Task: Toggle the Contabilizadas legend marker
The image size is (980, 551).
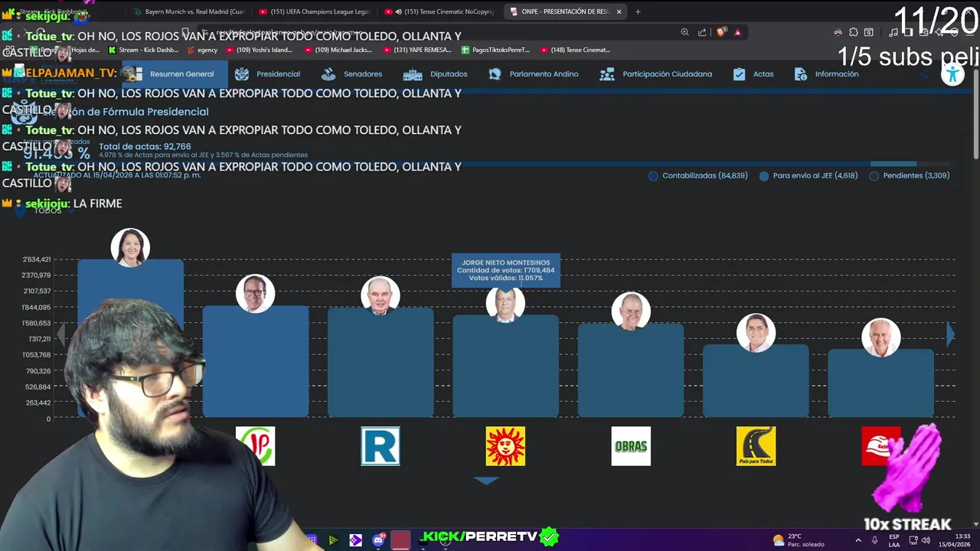Action: click(653, 176)
